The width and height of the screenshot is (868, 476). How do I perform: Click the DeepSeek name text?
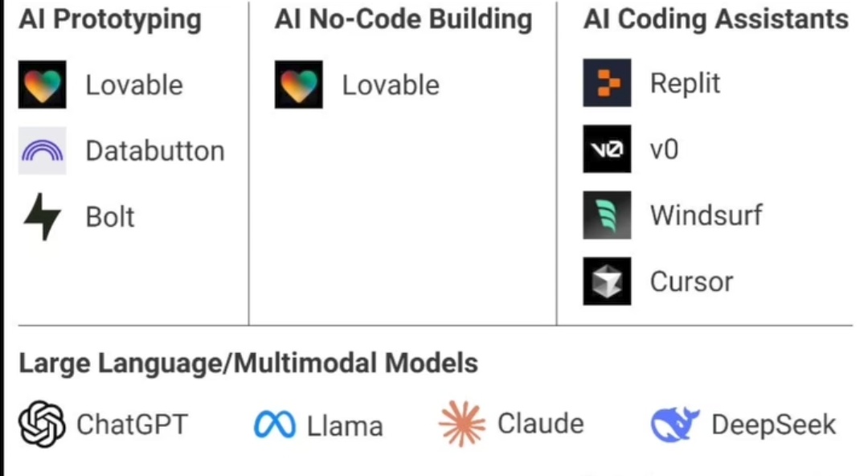(773, 425)
